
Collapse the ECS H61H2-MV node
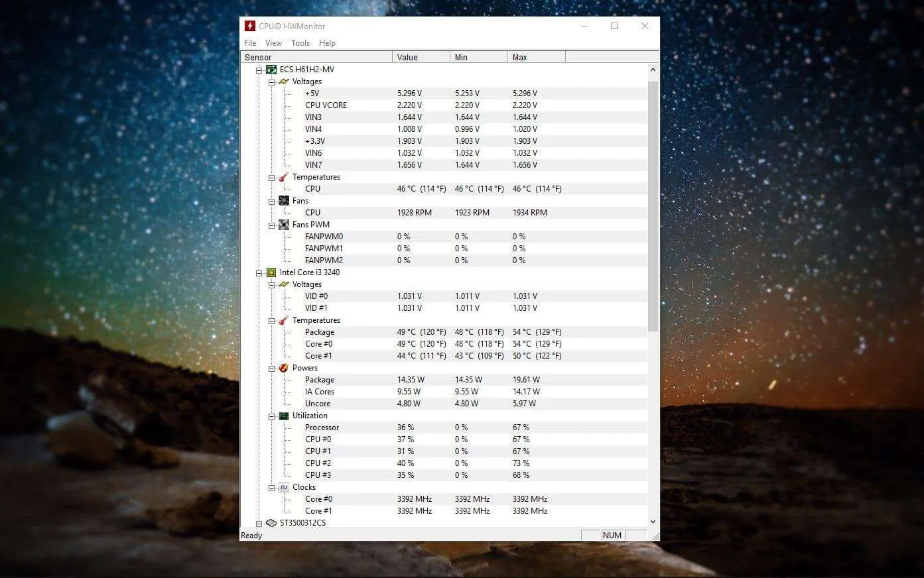pyautogui.click(x=259, y=70)
